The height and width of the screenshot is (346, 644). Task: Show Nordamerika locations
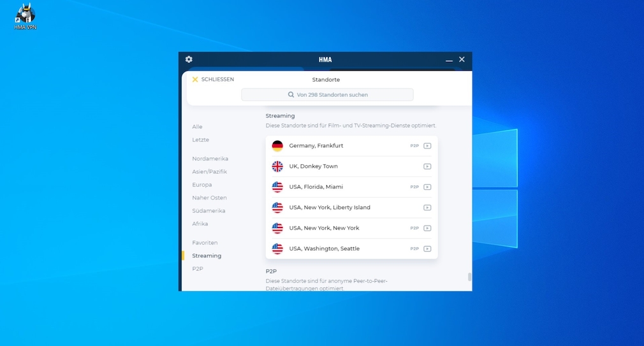pyautogui.click(x=210, y=159)
